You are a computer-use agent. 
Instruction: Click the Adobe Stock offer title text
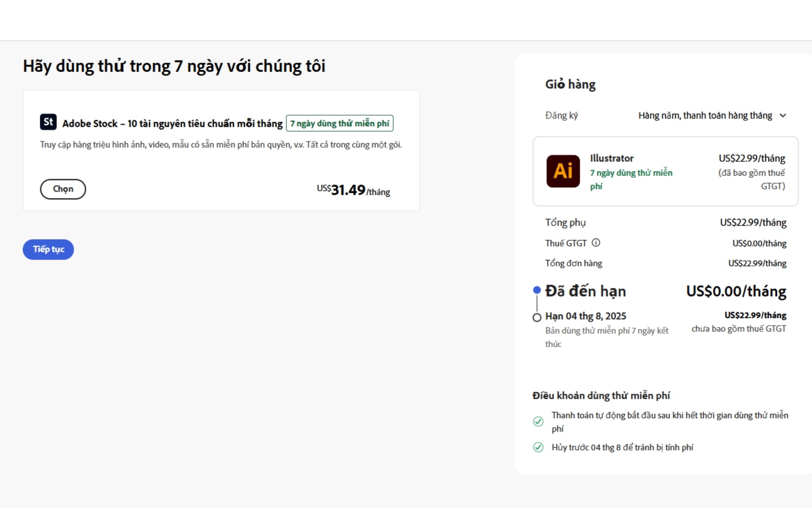(172, 124)
